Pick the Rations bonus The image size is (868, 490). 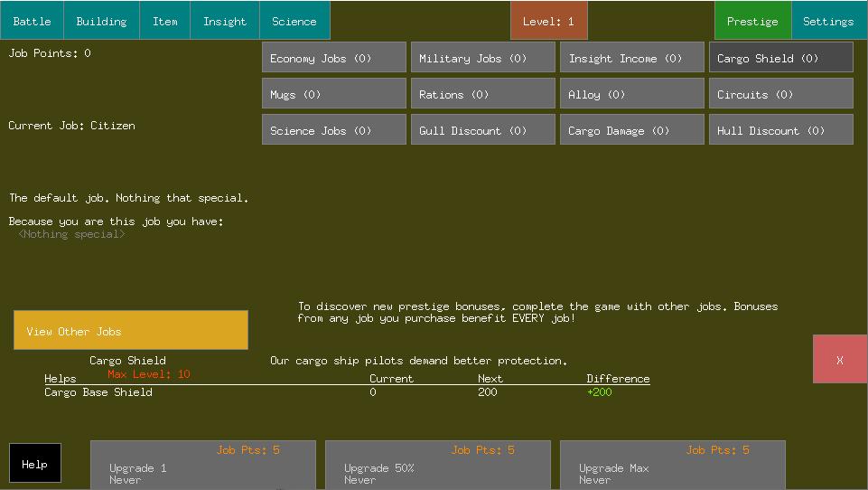coord(482,93)
